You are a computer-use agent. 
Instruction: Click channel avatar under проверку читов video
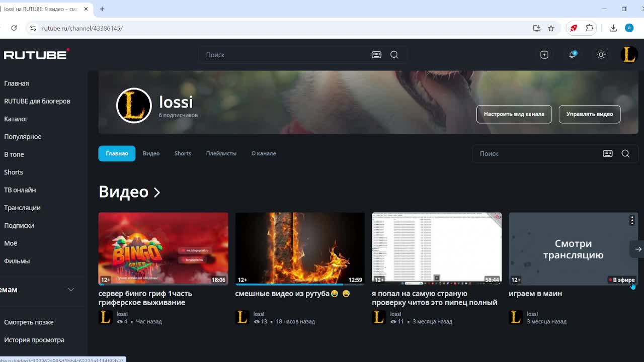[379, 317]
